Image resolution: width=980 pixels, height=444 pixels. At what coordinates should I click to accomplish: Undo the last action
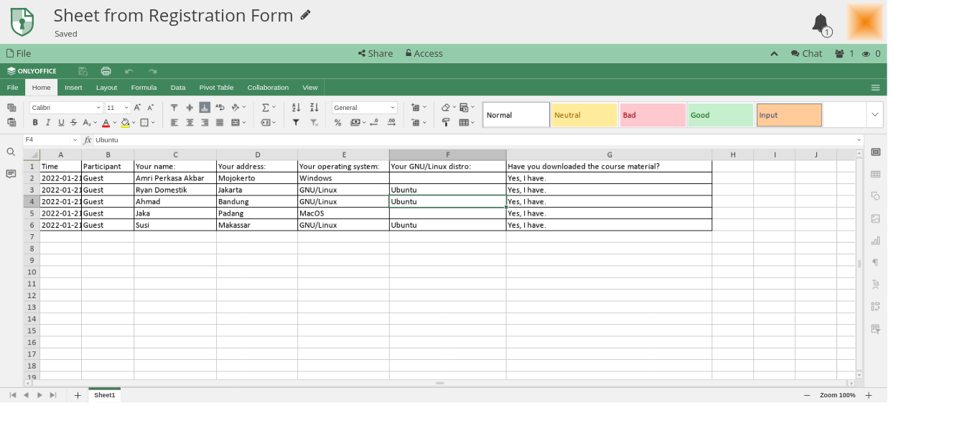tap(129, 71)
